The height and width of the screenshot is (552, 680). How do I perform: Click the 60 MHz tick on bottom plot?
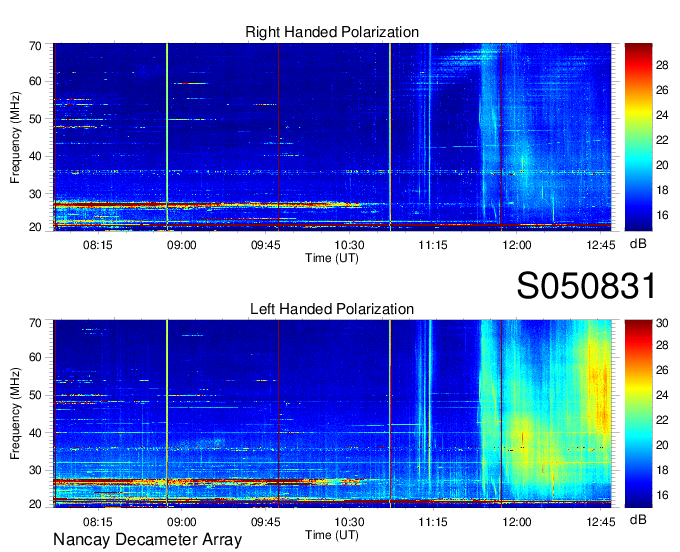pos(35,358)
